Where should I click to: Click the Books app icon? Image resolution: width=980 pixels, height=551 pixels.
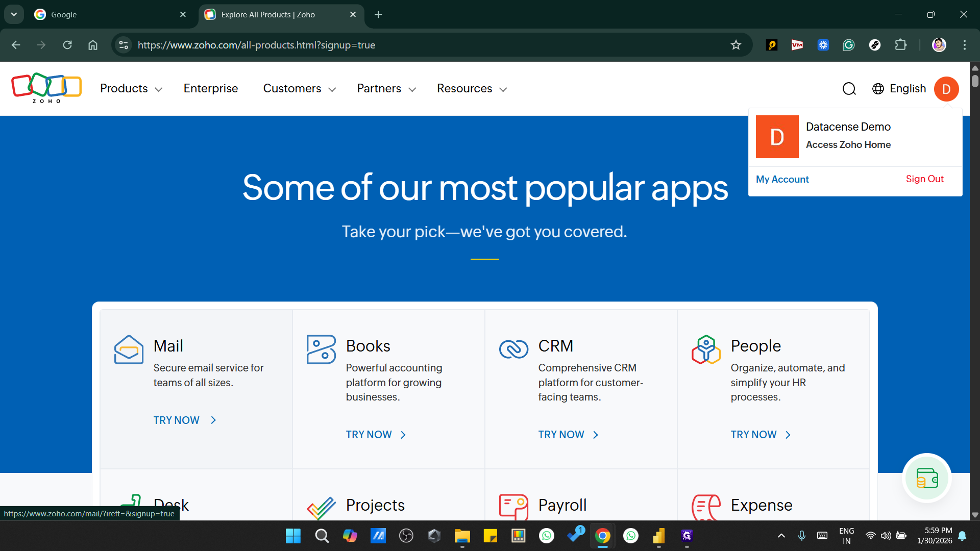coord(321,349)
